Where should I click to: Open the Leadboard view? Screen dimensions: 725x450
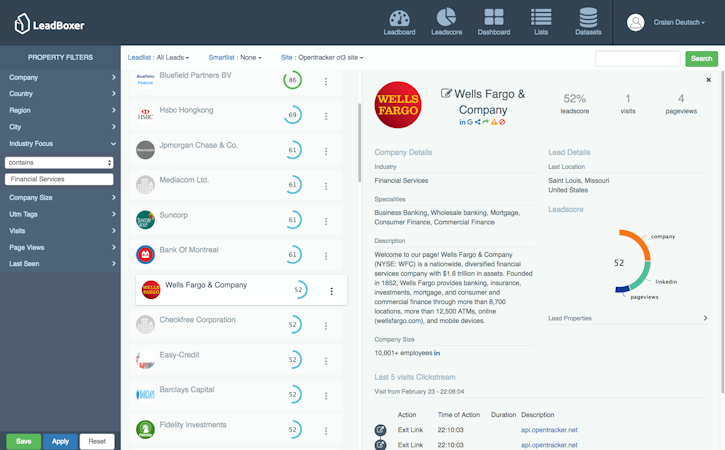click(399, 22)
